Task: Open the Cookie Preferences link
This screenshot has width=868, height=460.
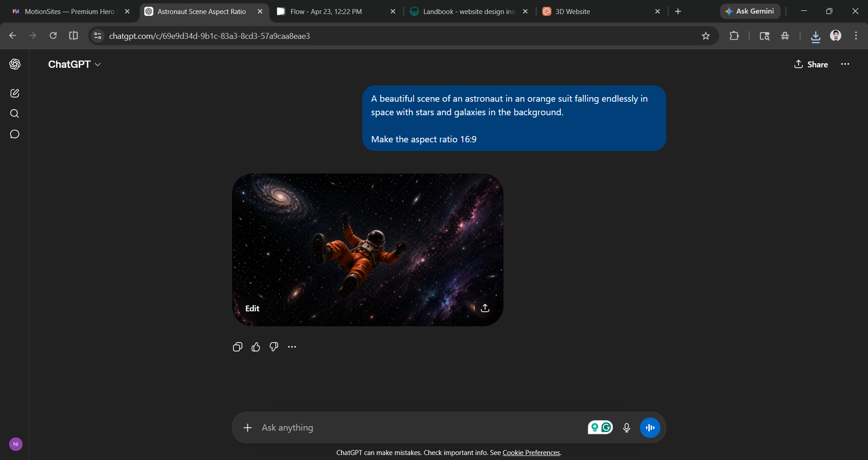Action: 531,452
